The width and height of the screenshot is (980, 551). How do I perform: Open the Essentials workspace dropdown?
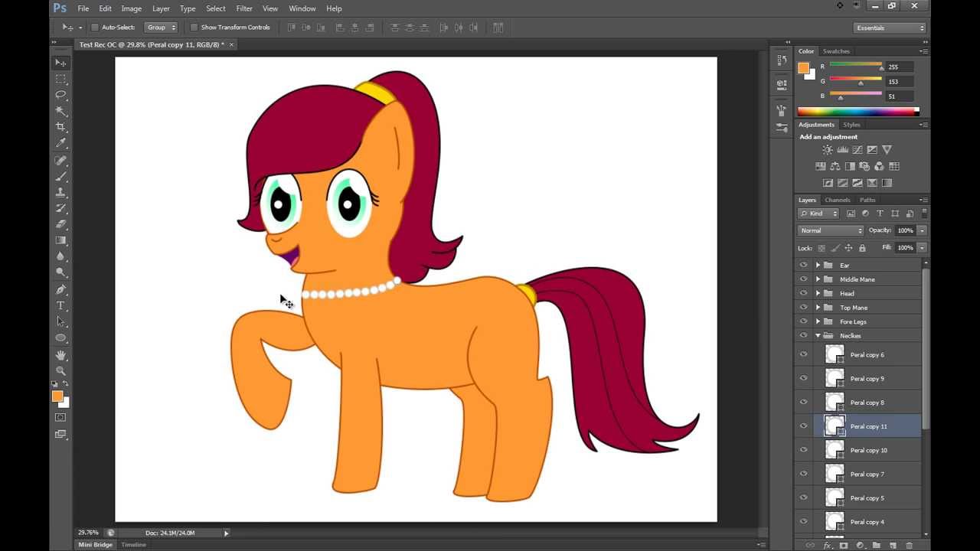click(x=890, y=28)
